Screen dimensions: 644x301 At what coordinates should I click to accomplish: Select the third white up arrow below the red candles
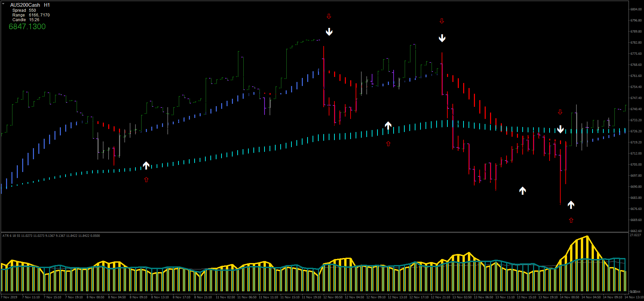[522, 191]
